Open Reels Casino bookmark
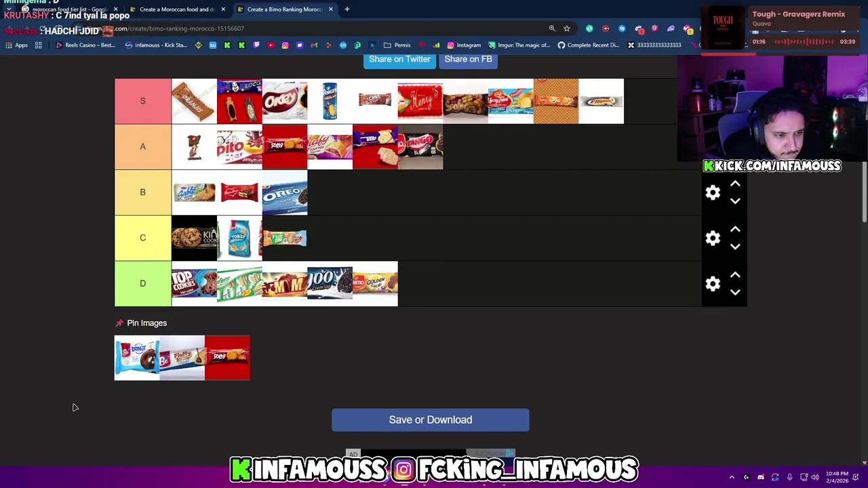 (85, 45)
